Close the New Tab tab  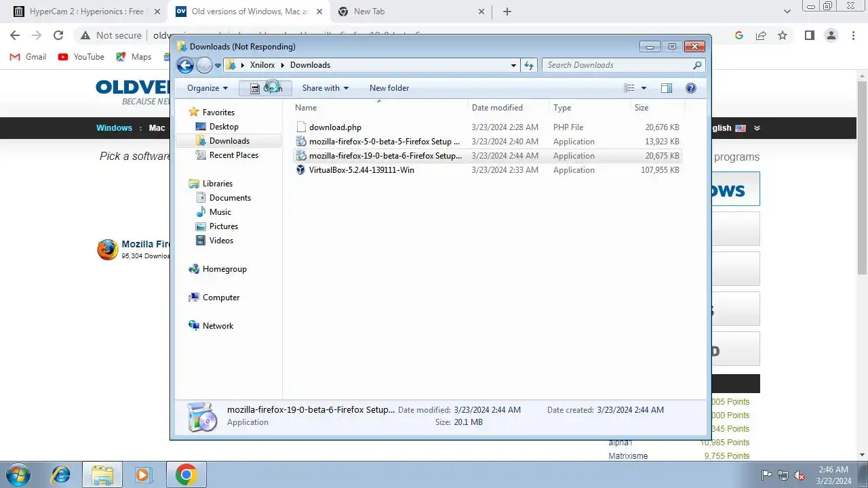coord(481,12)
